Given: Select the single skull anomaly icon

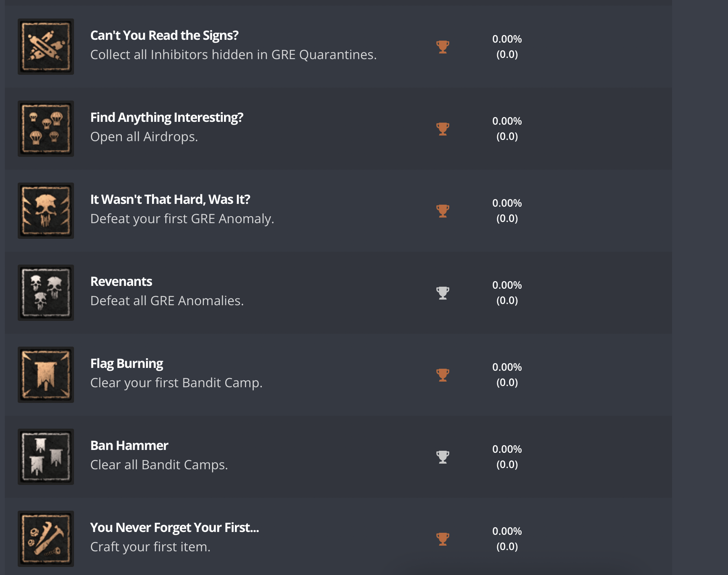Looking at the screenshot, I should [x=46, y=211].
